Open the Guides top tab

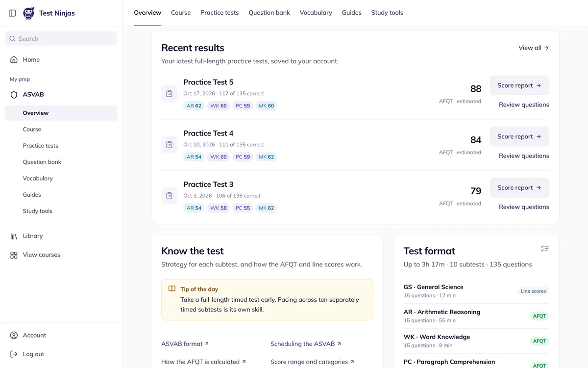tap(351, 13)
